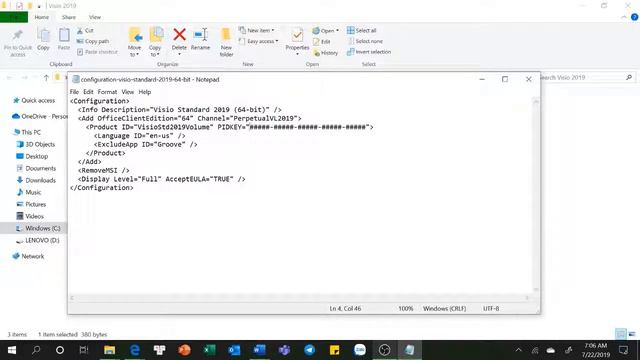Viewport: 640px width, 360px height.
Task: Open Notepad Help menu
Action: point(144,92)
